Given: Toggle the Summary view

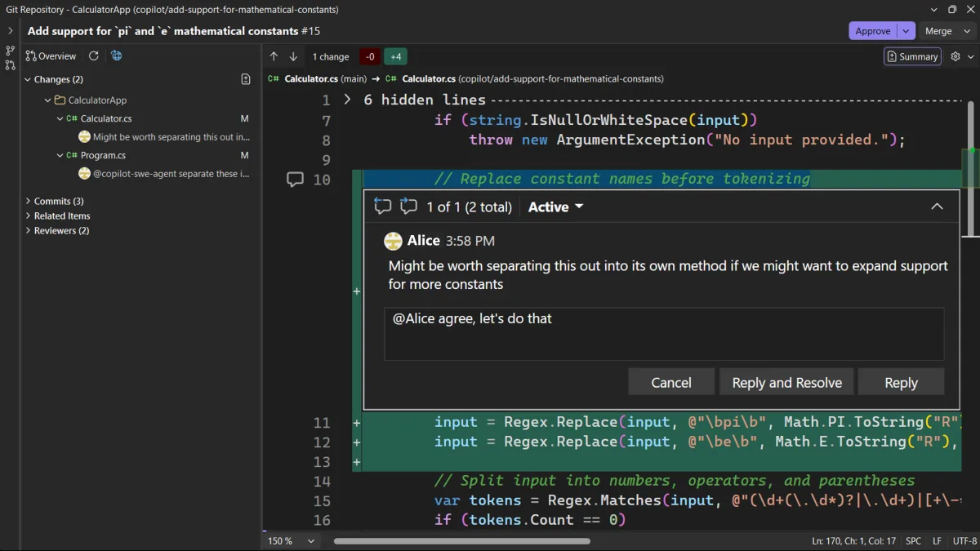Looking at the screenshot, I should coord(912,56).
